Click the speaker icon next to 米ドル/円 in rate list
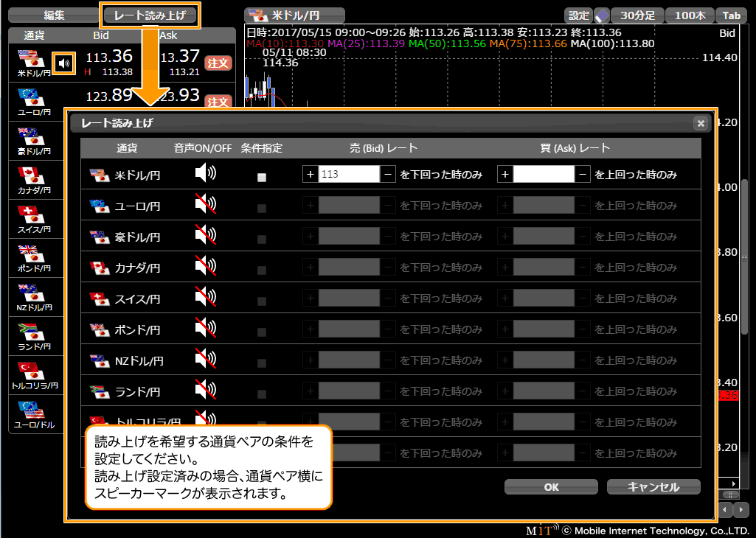The height and width of the screenshot is (538, 756). [x=66, y=63]
